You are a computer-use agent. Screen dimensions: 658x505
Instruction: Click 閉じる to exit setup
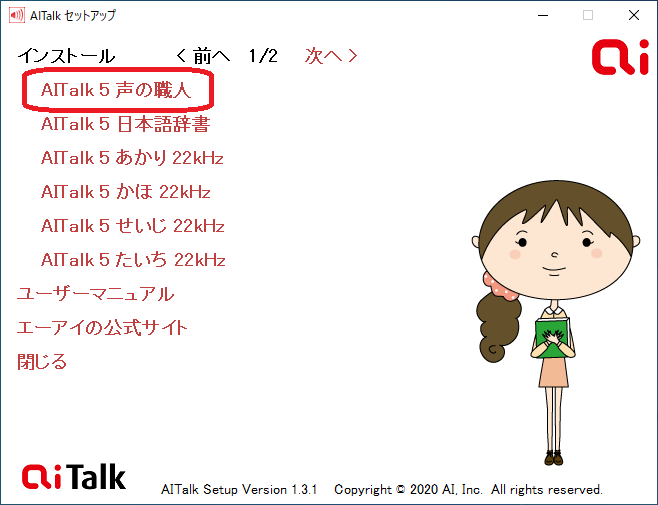point(42,362)
